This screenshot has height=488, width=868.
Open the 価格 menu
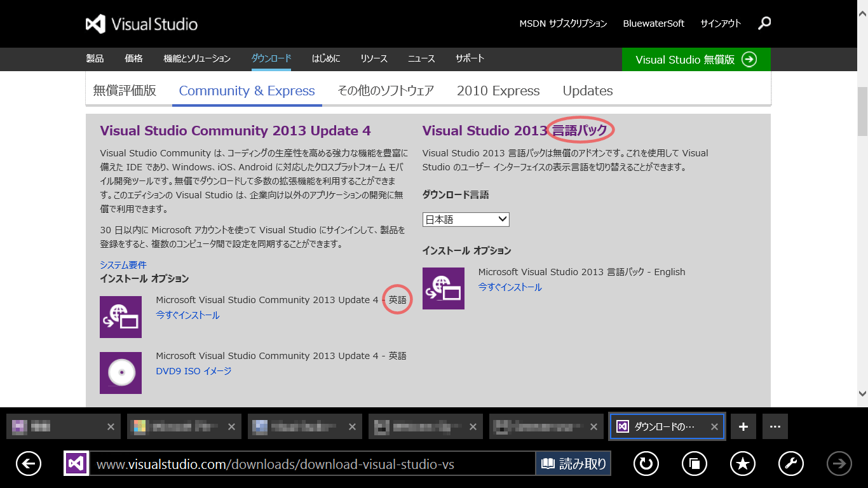point(133,58)
